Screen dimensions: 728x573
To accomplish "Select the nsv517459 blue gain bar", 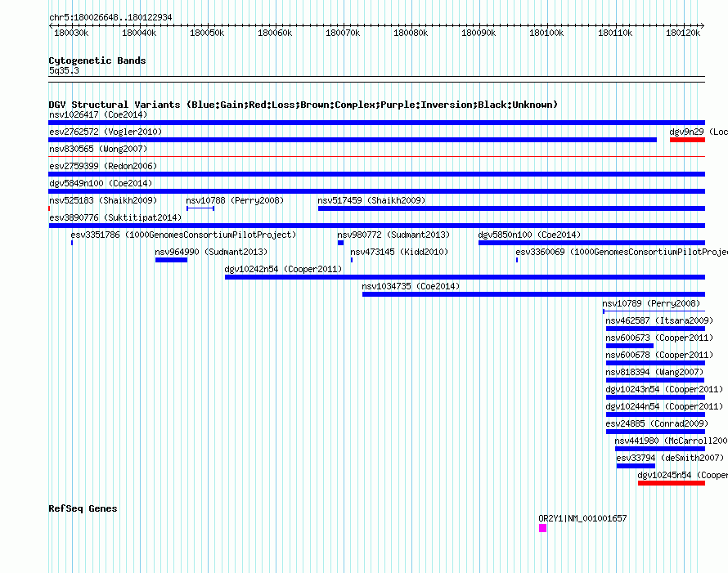I will (511, 208).
